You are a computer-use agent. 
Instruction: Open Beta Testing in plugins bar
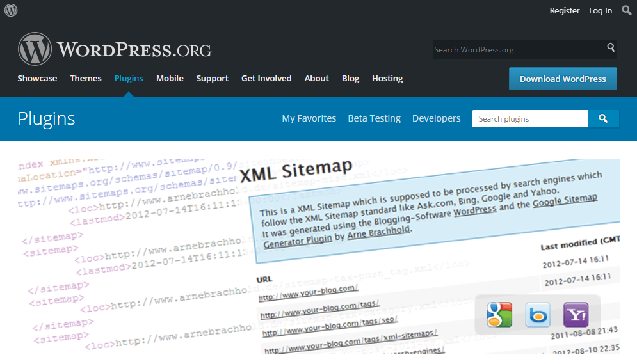pyautogui.click(x=374, y=118)
